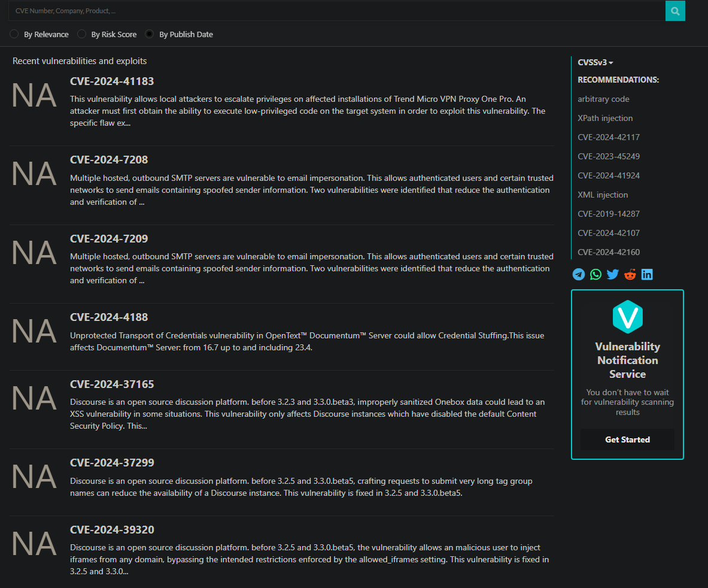Select By Risk Score sorting option
The height and width of the screenshot is (588, 708).
click(x=81, y=34)
